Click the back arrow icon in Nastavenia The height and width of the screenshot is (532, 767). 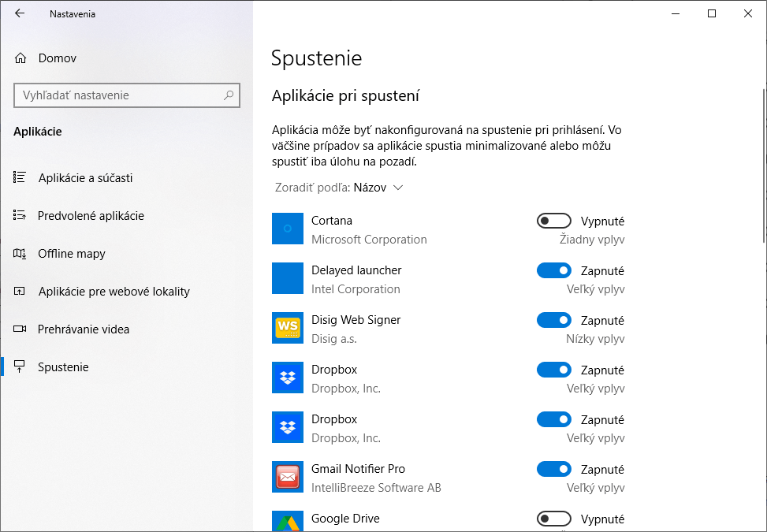pos(20,13)
